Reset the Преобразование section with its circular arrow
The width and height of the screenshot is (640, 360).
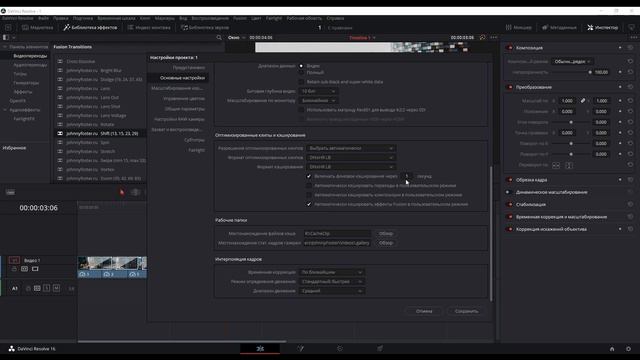click(630, 87)
